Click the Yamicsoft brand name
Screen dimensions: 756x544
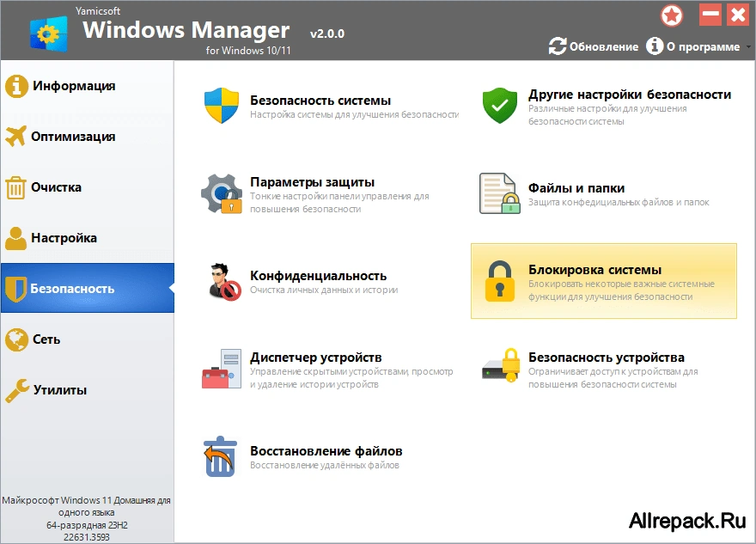pyautogui.click(x=98, y=10)
